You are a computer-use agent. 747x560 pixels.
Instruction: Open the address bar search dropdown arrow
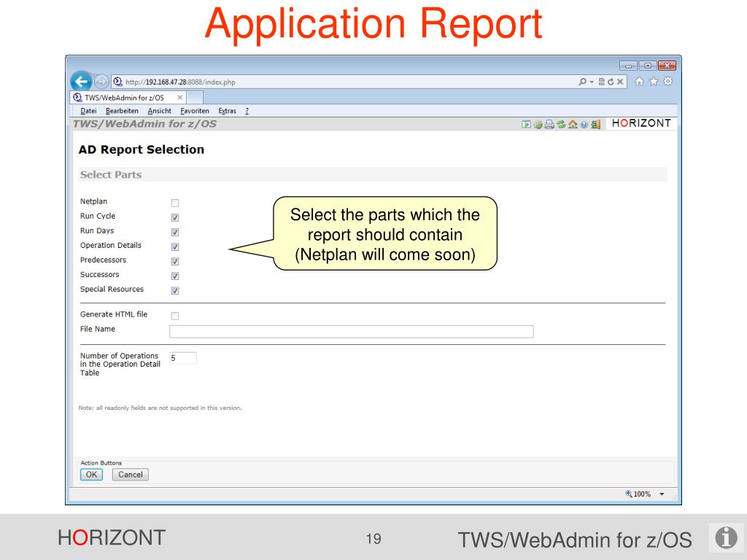pos(592,82)
